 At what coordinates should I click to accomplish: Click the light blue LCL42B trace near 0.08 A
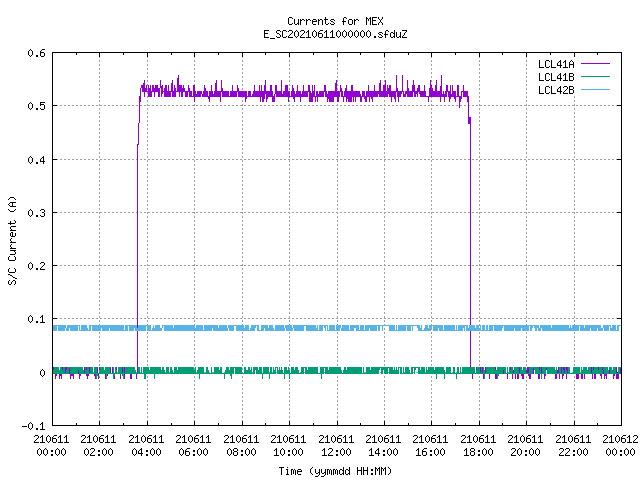(x=337, y=328)
